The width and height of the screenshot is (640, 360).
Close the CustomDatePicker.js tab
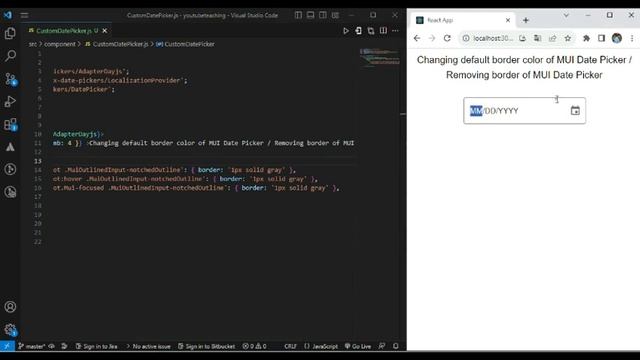click(105, 31)
